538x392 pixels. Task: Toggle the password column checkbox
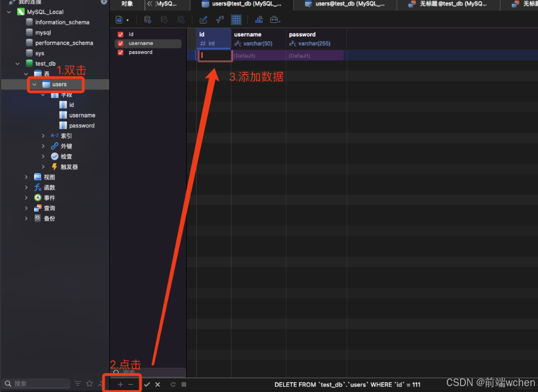tap(120, 52)
